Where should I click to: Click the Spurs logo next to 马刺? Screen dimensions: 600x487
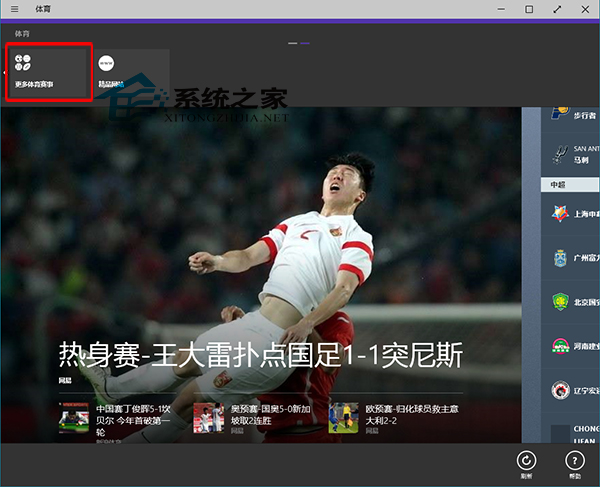560,155
